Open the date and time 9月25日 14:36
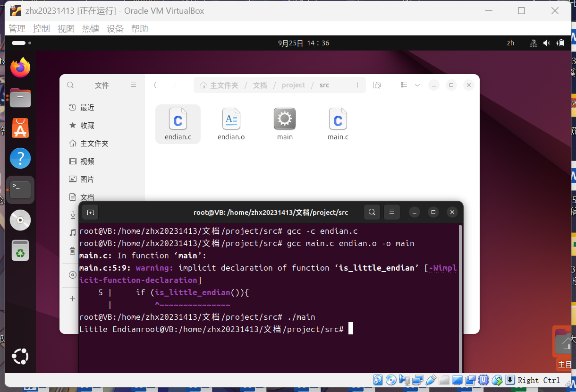The height and width of the screenshot is (392, 576). point(304,43)
